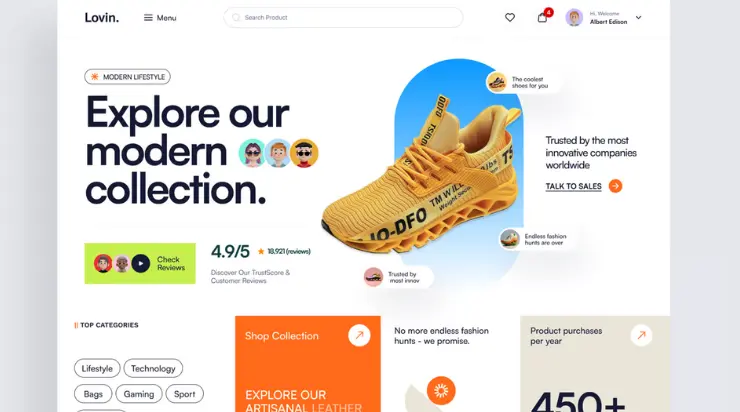Choose the Bags category chip
The height and width of the screenshot is (412, 740).
pos(93,394)
